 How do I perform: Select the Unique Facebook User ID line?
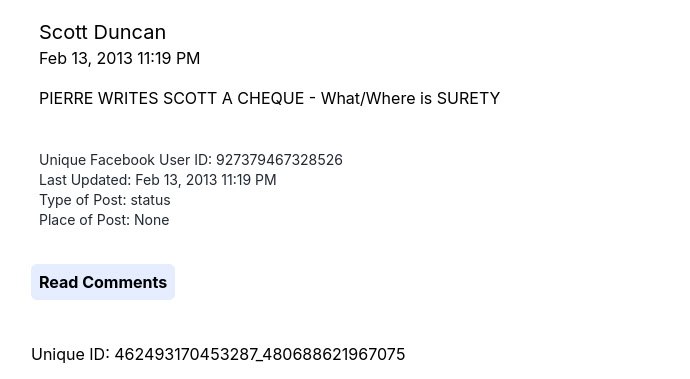(191, 160)
